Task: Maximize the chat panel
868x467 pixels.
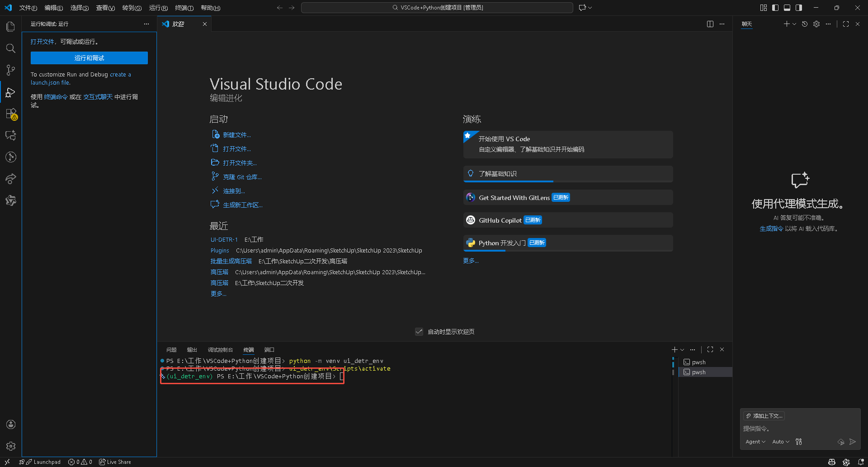Action: [846, 24]
